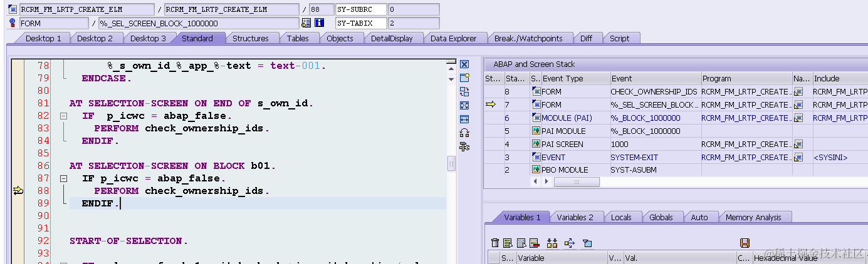Viewport: 868px width, 264px height.
Task: Open the Objects tab
Action: click(x=340, y=38)
